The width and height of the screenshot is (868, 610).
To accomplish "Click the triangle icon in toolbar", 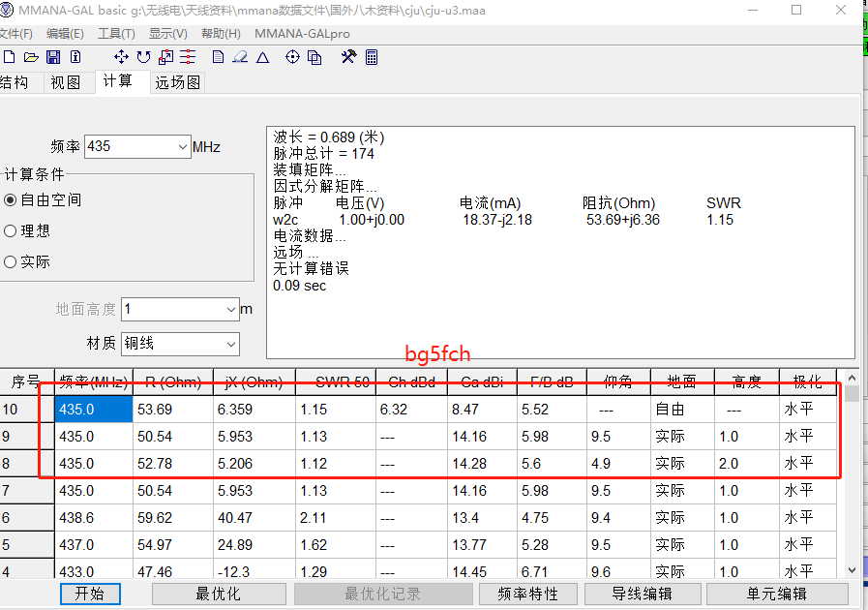I will (x=262, y=57).
